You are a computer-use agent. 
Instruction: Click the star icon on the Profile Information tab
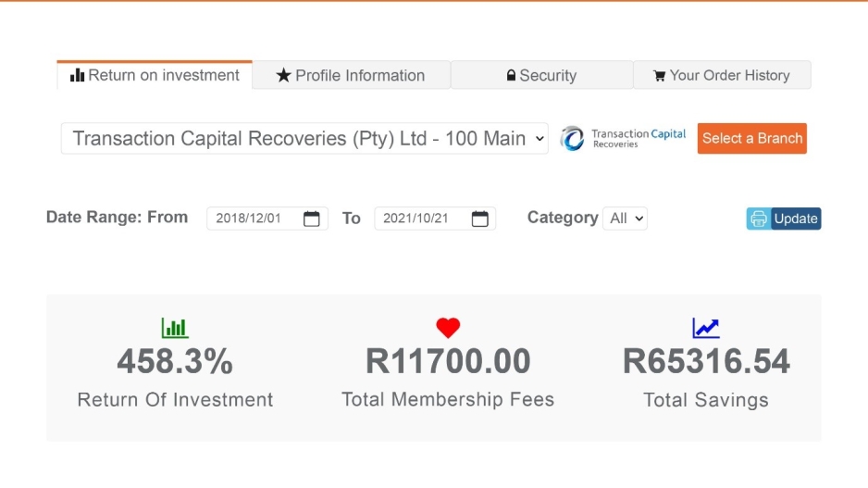(x=283, y=76)
